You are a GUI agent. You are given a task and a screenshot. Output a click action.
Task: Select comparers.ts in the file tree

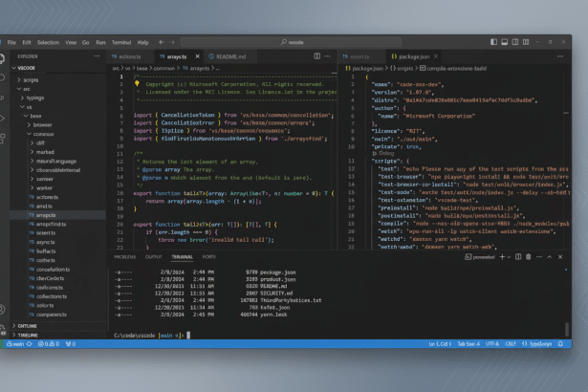pyautogui.click(x=58, y=315)
